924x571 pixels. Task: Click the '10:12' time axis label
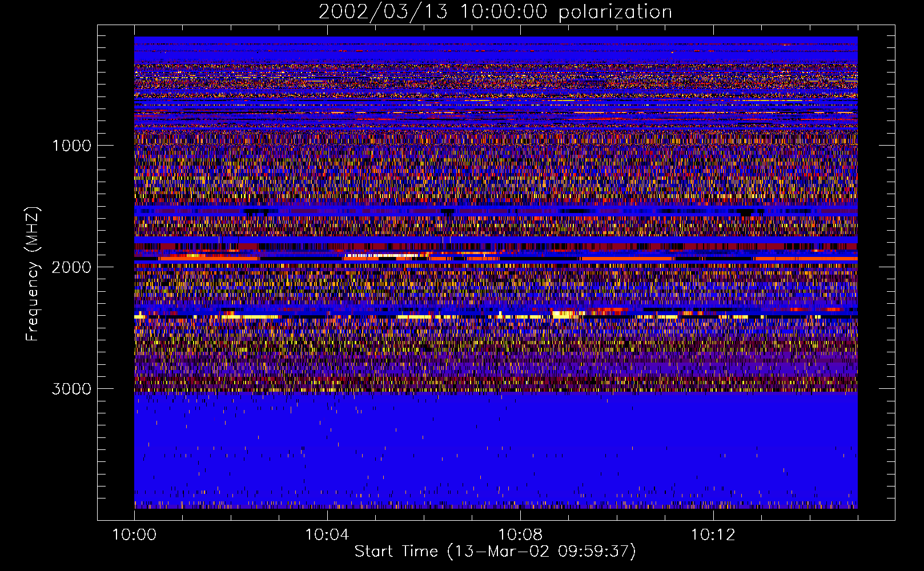tap(713, 534)
